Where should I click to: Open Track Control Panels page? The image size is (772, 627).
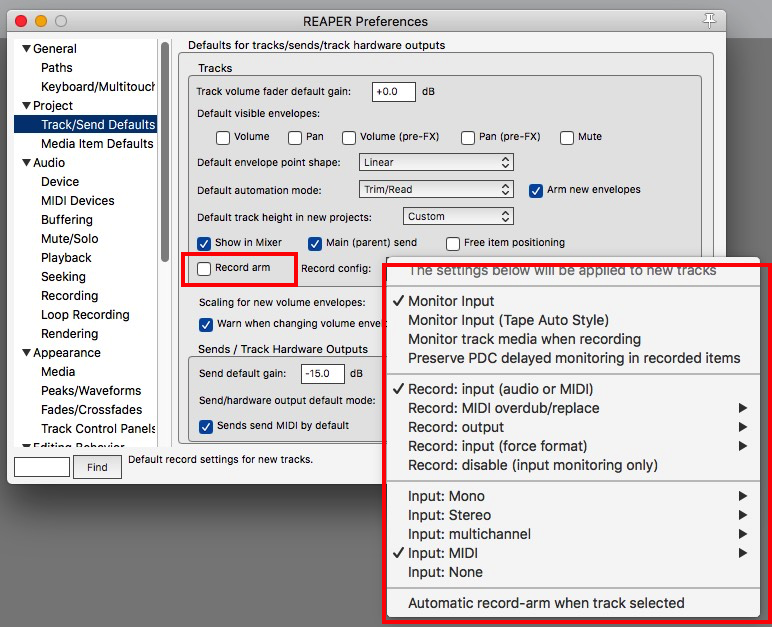click(x=98, y=429)
